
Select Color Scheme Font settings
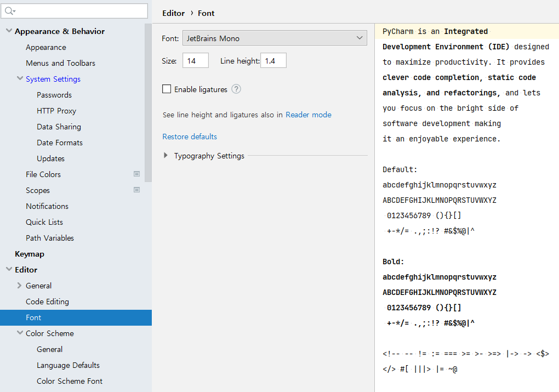[70, 381]
